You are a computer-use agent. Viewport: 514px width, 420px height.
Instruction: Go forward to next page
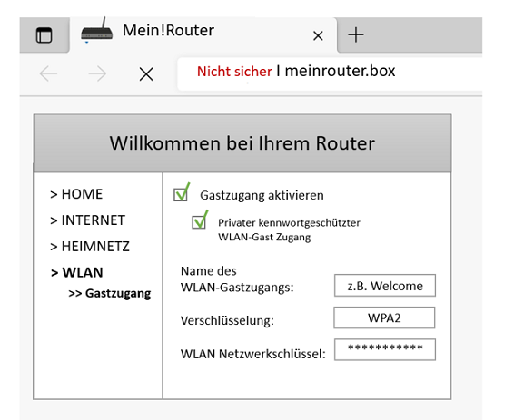coord(97,73)
